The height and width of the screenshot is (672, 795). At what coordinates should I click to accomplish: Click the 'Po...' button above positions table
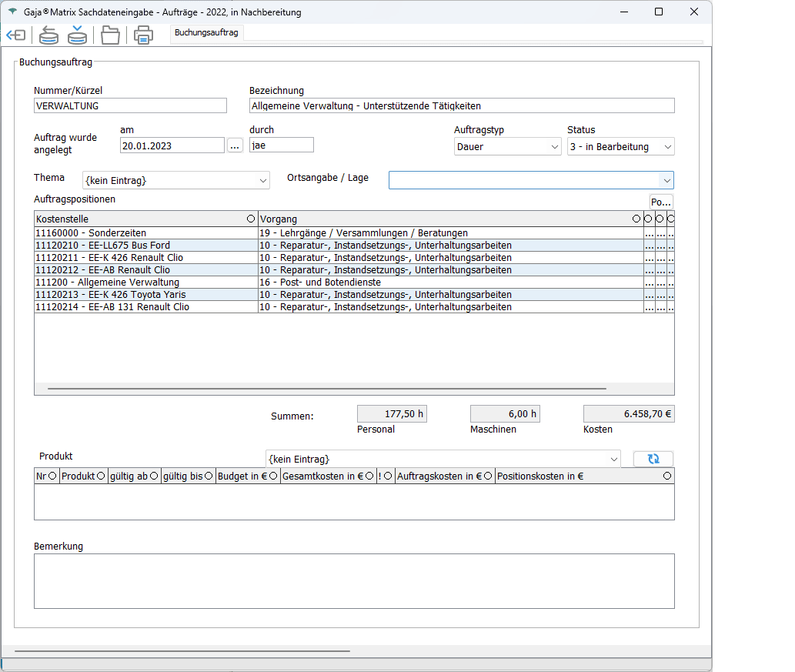[x=661, y=202]
